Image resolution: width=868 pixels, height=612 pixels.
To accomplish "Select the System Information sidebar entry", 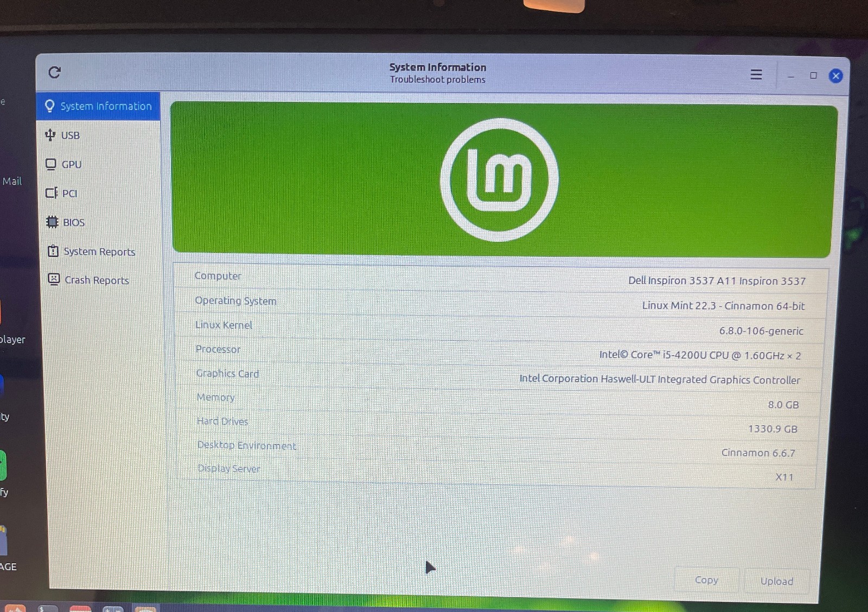I will point(98,106).
